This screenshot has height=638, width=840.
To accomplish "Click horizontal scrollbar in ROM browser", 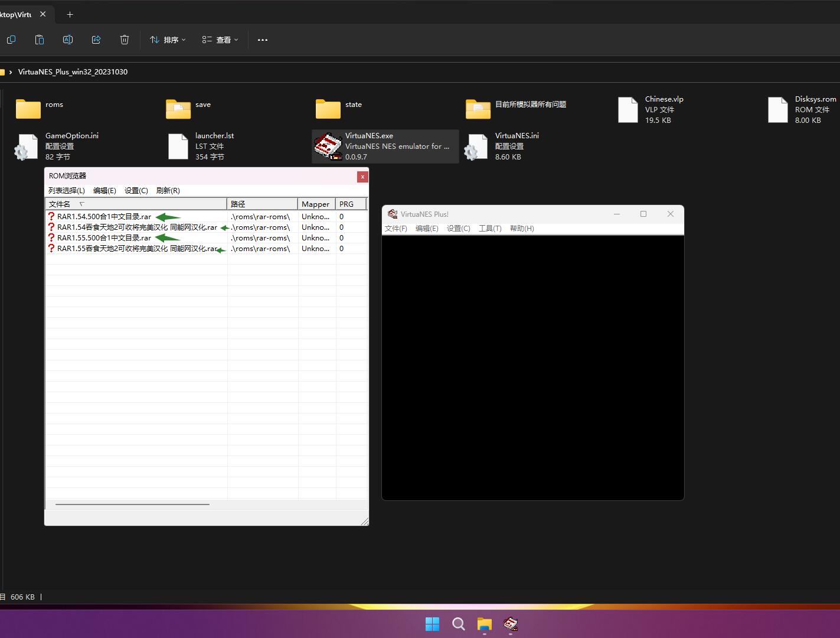I will pos(132,504).
